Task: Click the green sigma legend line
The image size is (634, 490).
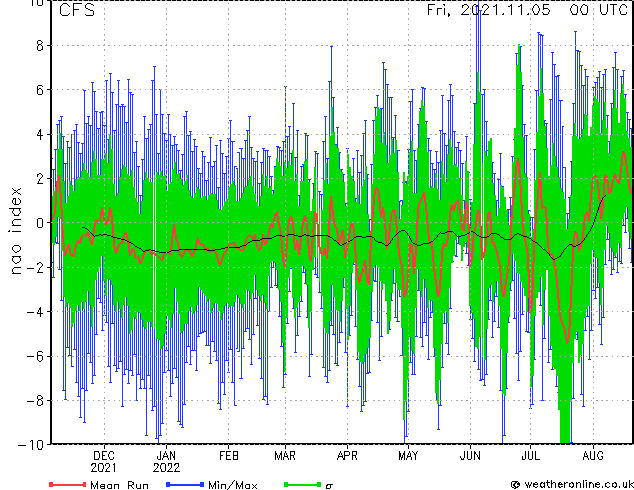Action: coord(303,484)
